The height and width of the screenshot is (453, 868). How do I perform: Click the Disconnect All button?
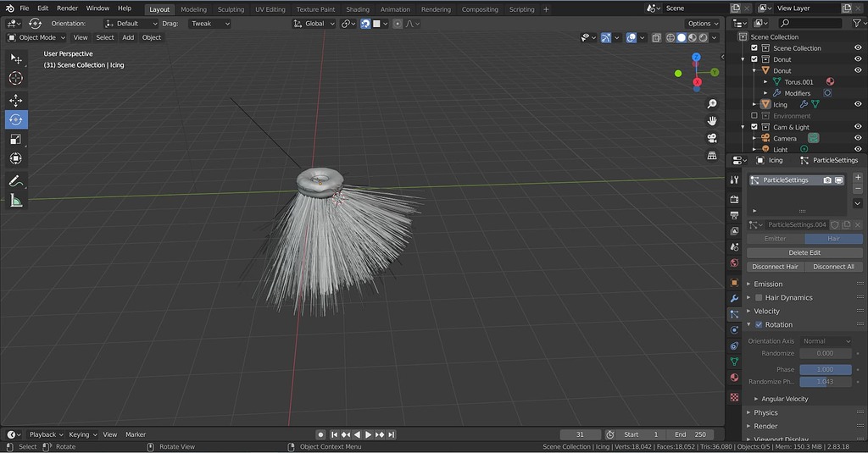coord(834,267)
